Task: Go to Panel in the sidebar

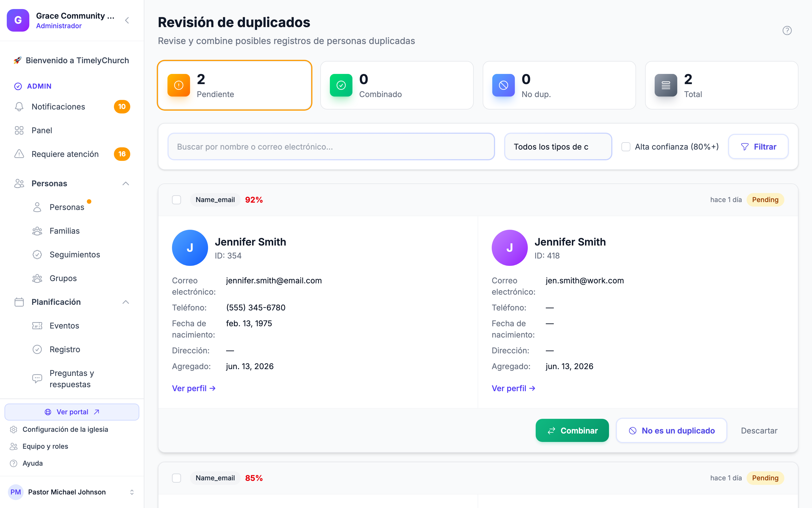Action: [72, 130]
